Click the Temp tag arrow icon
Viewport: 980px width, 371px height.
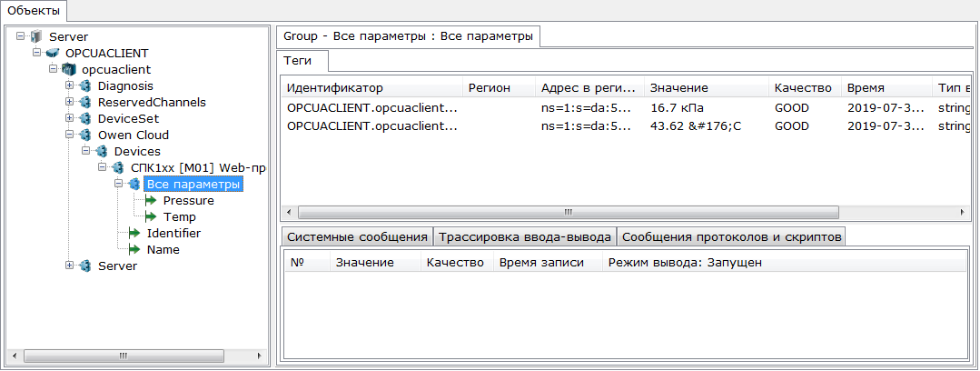[x=151, y=216]
